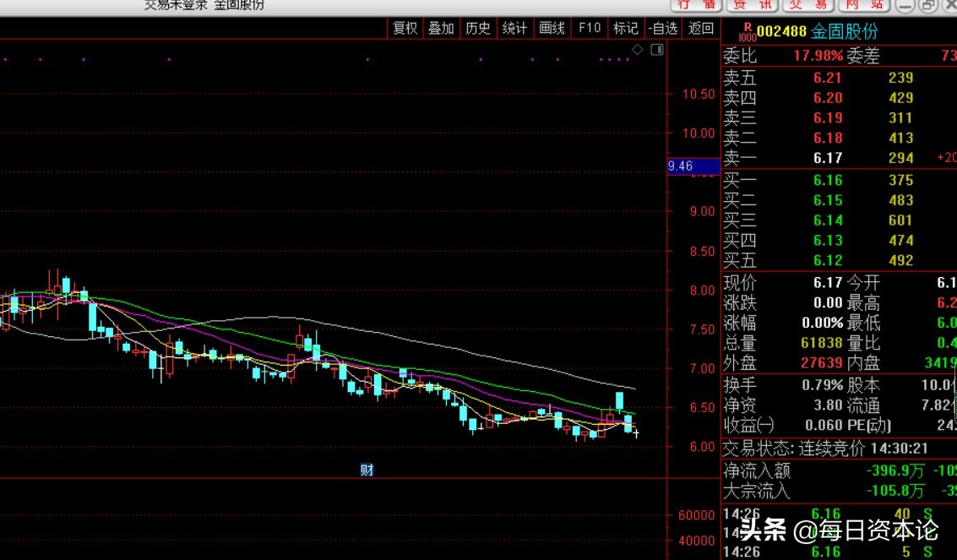Click the R 1000 badge icon
This screenshot has width=957, height=560.
(x=747, y=32)
